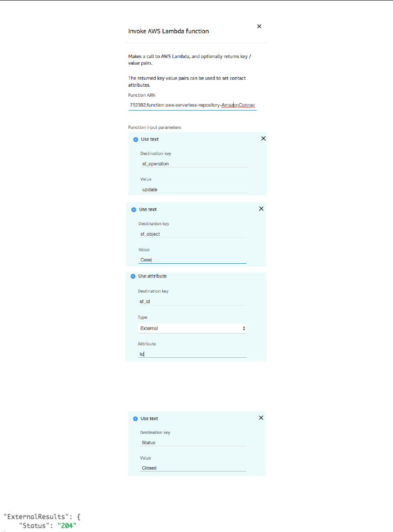The image size is (393, 532).
Task: Select the Use attribute radio button
Action: click(x=133, y=277)
